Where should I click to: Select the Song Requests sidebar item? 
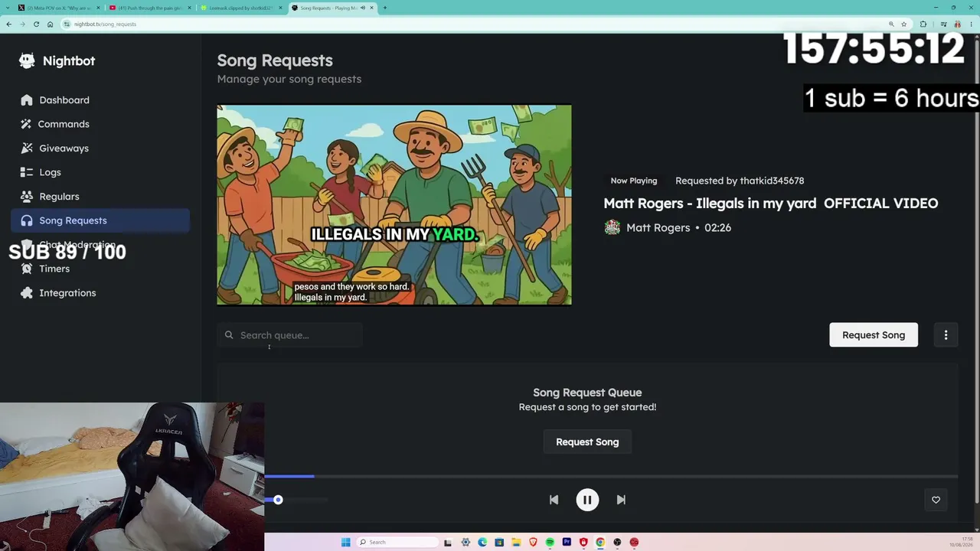[100, 220]
